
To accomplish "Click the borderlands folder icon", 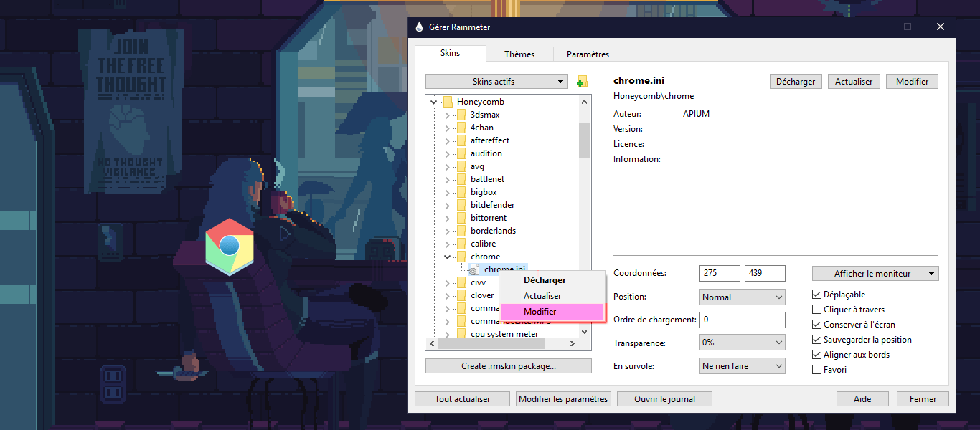I will click(x=461, y=231).
